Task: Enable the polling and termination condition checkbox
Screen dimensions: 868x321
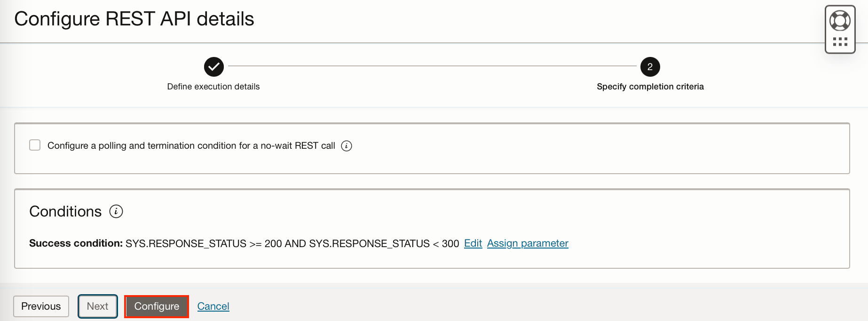Action: coord(34,145)
